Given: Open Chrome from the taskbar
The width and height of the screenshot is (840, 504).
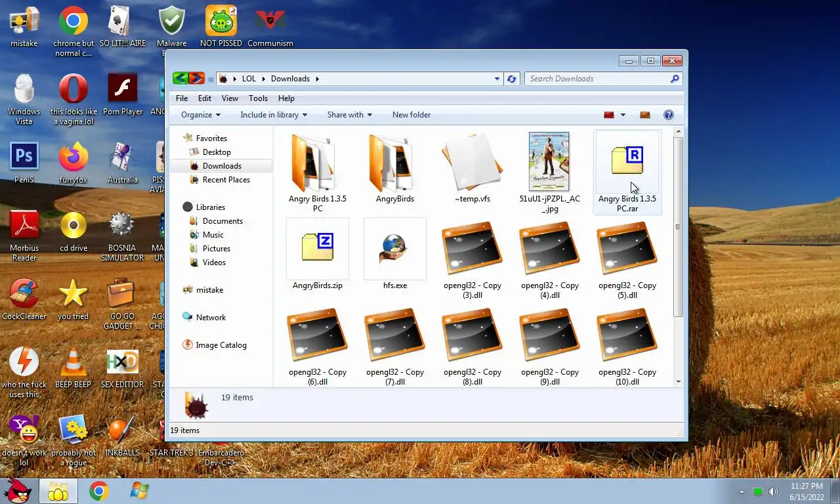Looking at the screenshot, I should 99,491.
